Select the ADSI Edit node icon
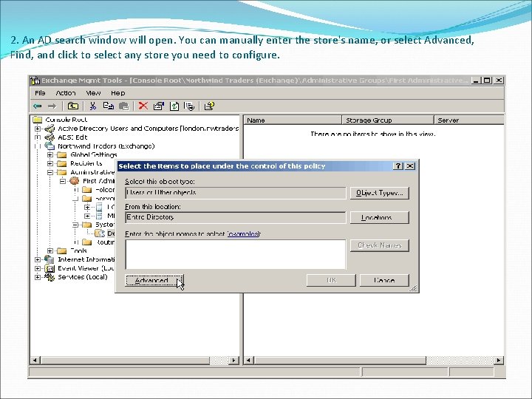This screenshot has width=532, height=399. pyautogui.click(x=50, y=137)
